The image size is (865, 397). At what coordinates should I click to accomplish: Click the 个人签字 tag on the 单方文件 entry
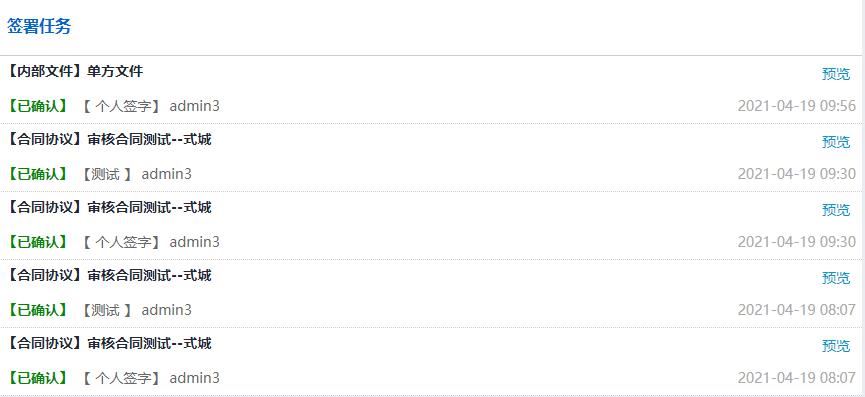(122, 106)
